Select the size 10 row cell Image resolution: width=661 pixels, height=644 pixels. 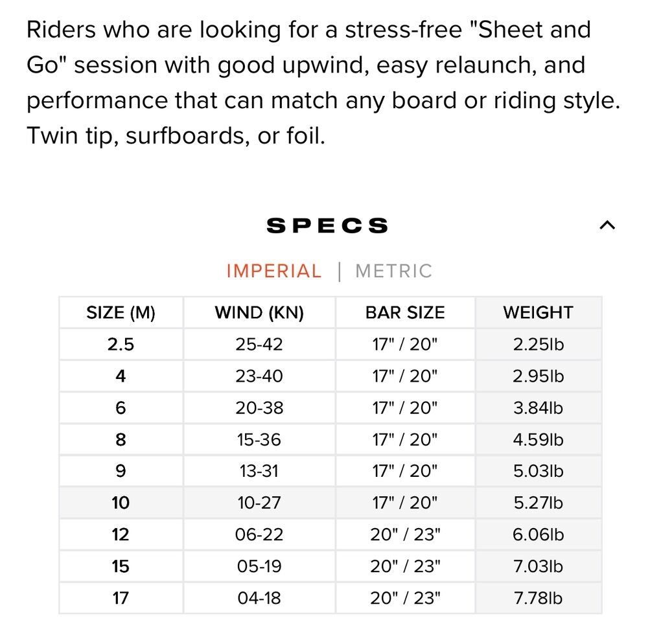pyautogui.click(x=121, y=503)
